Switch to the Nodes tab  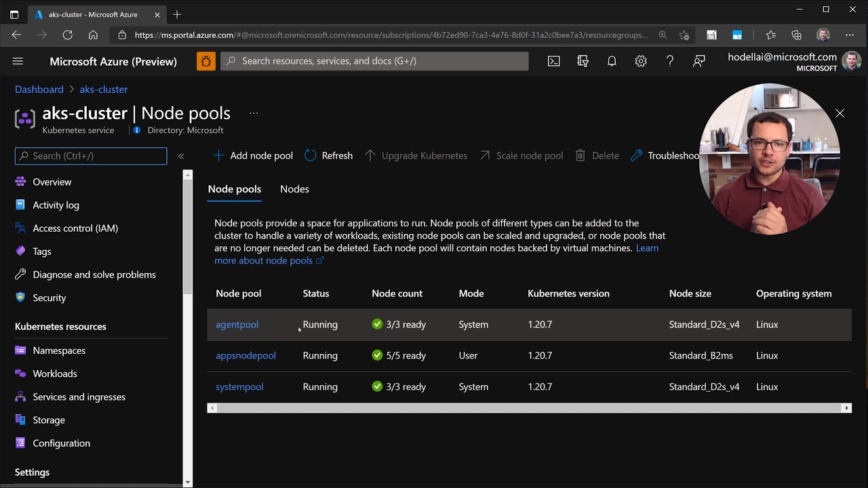294,189
